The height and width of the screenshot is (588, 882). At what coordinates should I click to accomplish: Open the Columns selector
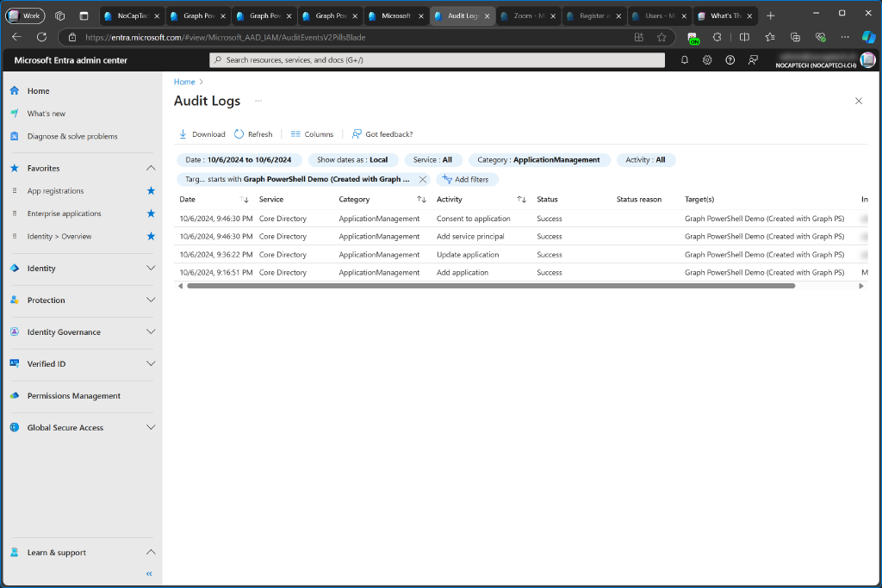(x=311, y=133)
